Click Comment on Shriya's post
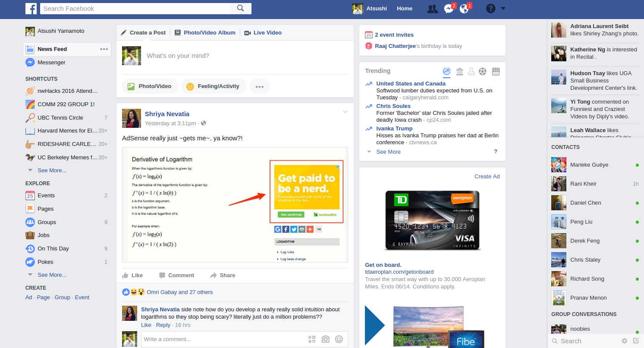The image size is (644, 348). 176,275
